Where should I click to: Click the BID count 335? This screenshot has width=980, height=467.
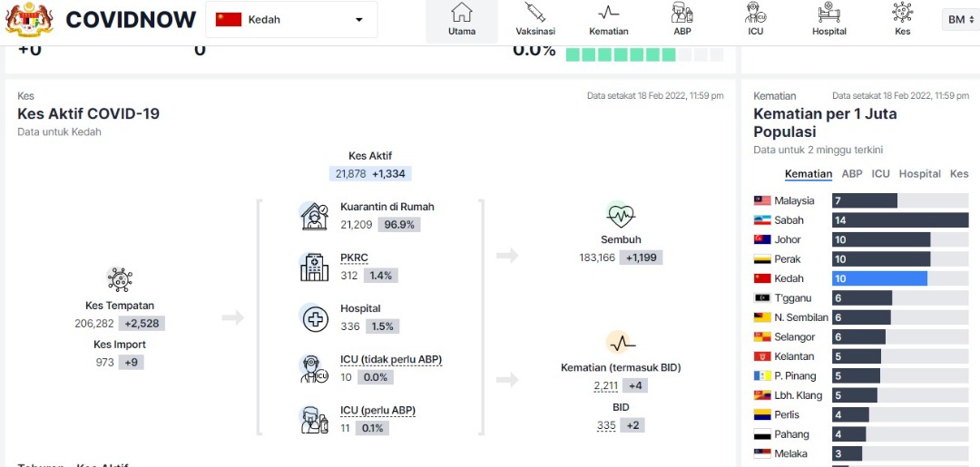tap(606, 426)
